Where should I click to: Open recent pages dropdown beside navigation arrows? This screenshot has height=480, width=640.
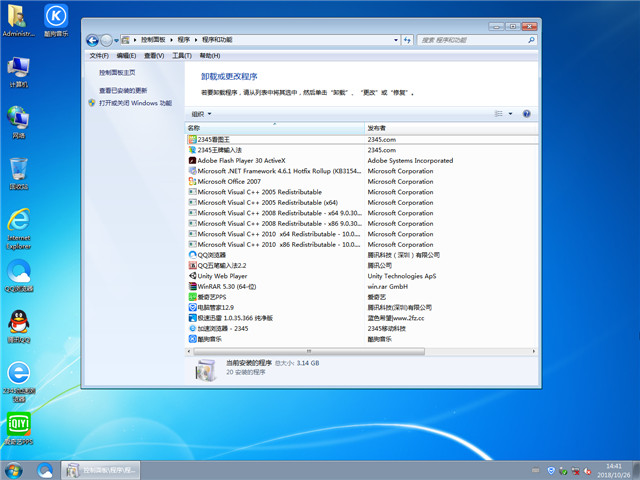116,40
